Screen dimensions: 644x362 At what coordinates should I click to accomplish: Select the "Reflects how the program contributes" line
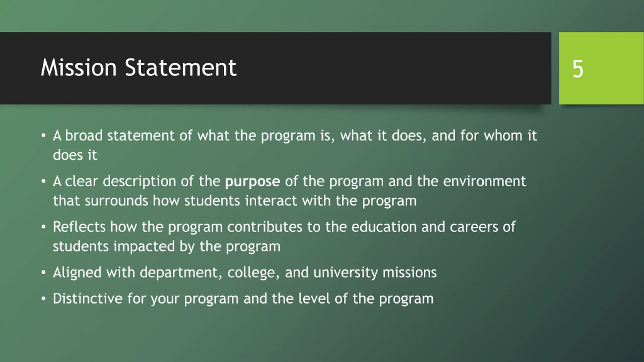click(x=284, y=227)
